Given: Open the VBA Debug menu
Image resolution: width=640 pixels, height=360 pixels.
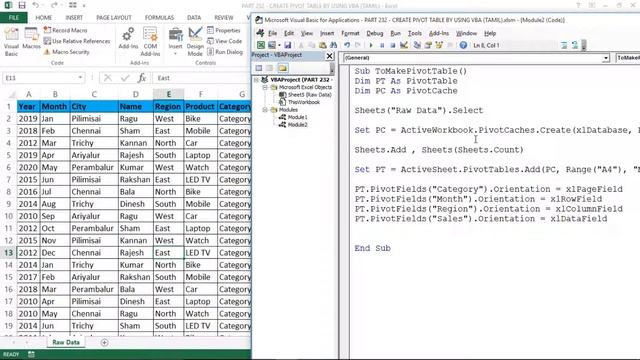Looking at the screenshot, I should pos(375,33).
